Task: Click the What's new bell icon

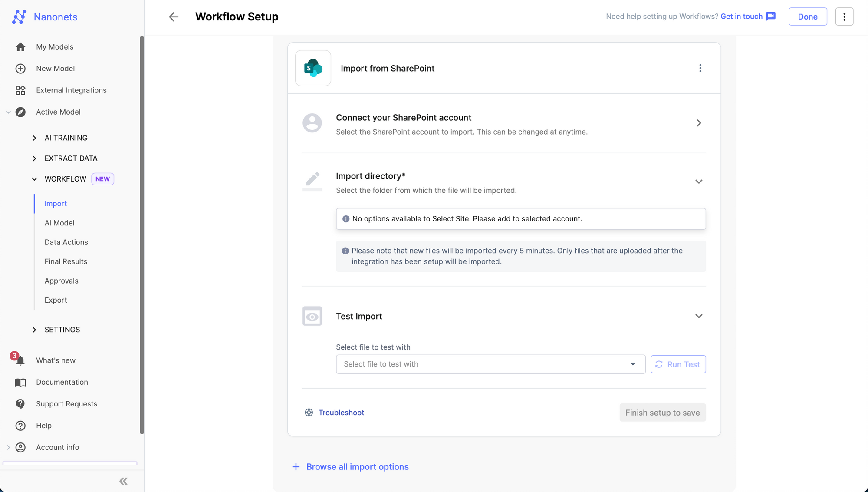Action: point(20,360)
